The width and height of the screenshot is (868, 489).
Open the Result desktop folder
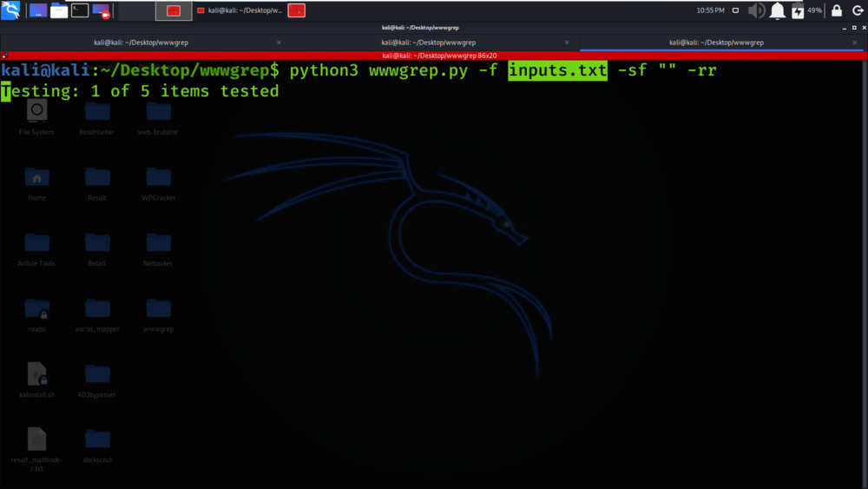point(97,182)
